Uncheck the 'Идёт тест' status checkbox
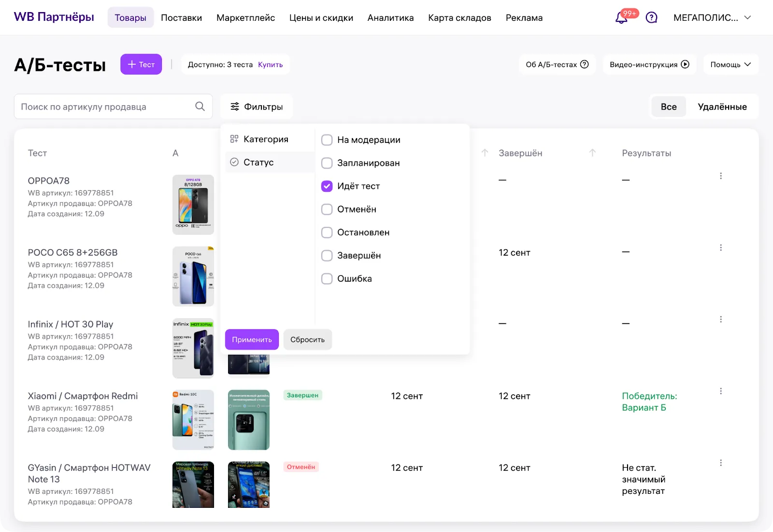 tap(327, 186)
